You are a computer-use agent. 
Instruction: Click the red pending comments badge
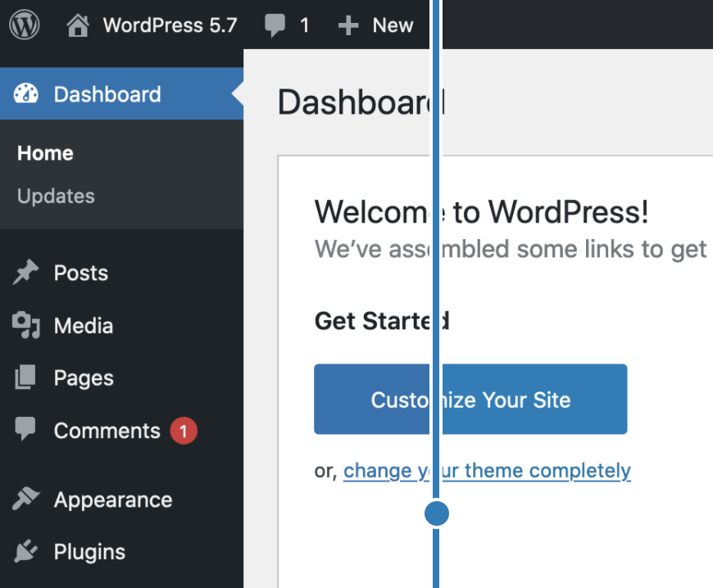pyautogui.click(x=184, y=430)
